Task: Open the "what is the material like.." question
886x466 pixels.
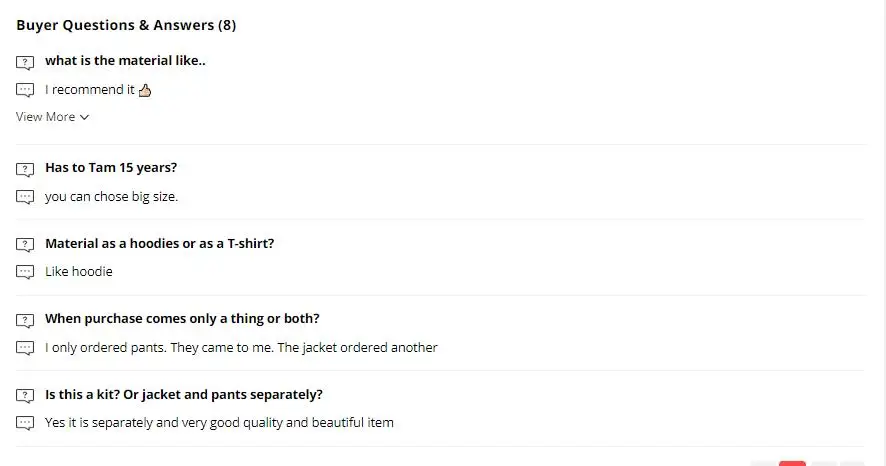Action: (125, 61)
